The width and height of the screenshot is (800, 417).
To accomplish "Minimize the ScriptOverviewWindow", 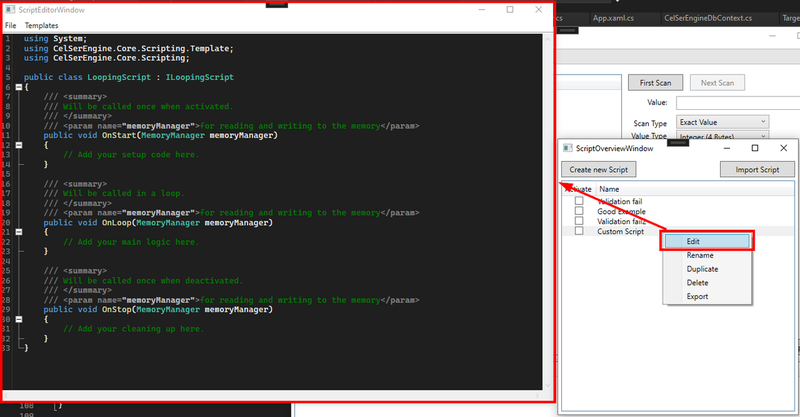I will coord(727,148).
